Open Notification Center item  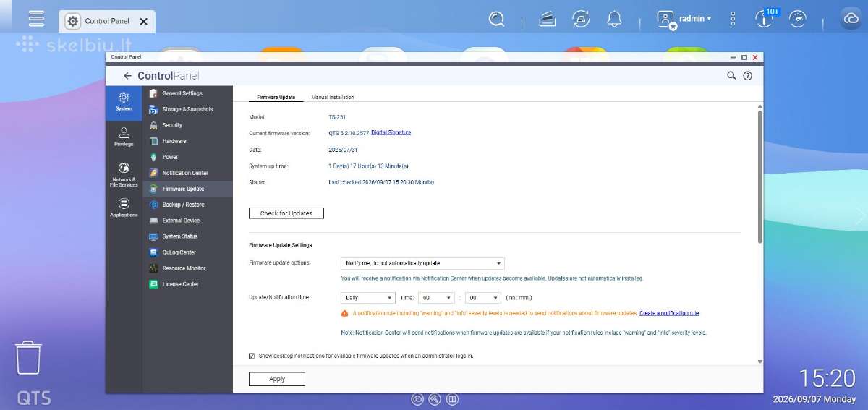tap(187, 173)
